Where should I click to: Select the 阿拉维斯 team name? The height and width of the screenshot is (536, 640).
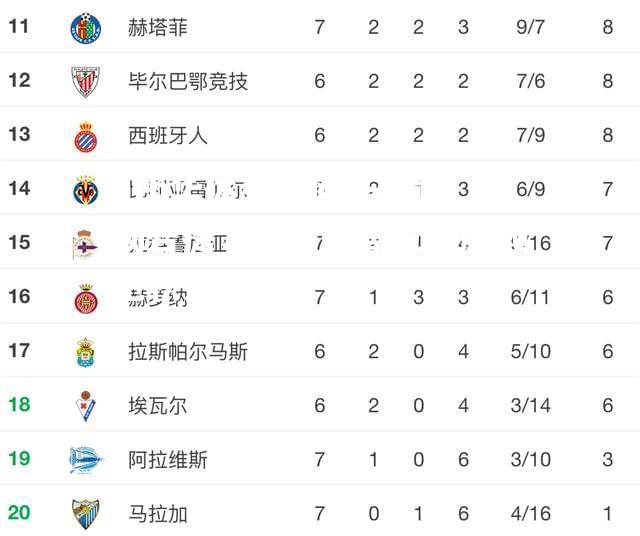[168, 460]
